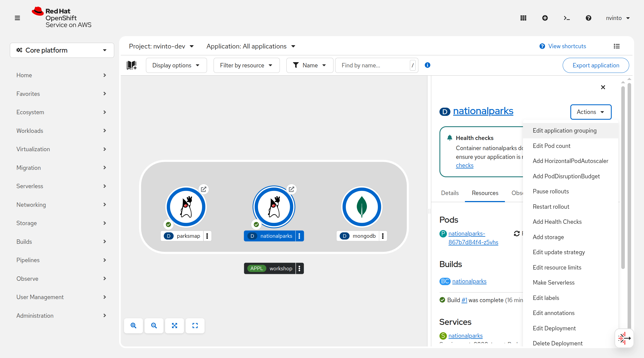
Task: Choose Delete Deployment action
Action: (571, 343)
